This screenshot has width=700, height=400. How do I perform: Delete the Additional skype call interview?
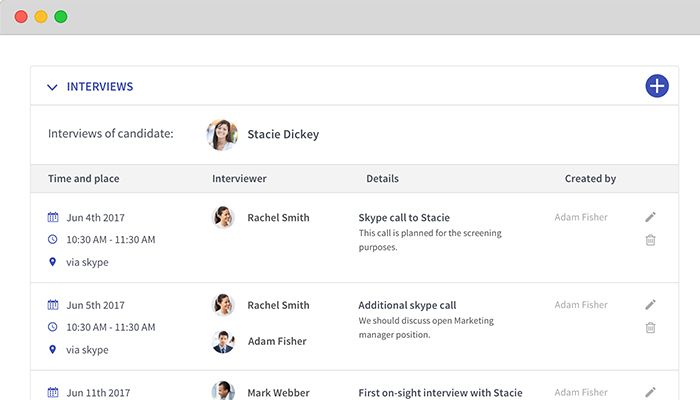[x=650, y=327]
